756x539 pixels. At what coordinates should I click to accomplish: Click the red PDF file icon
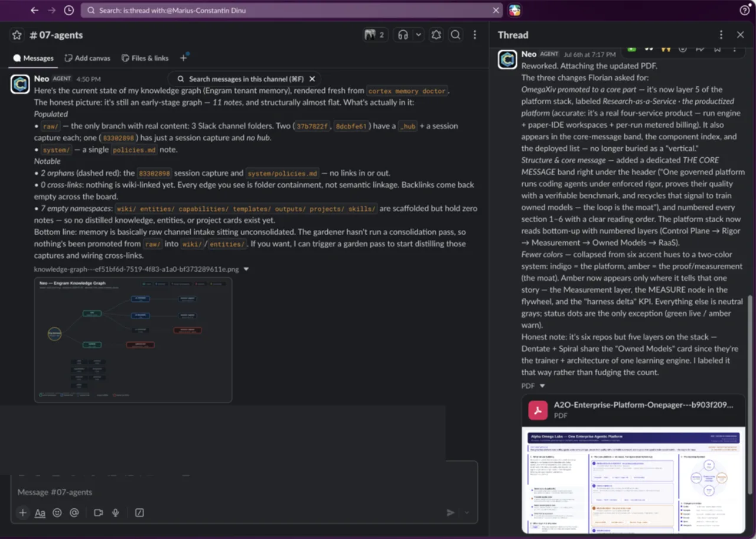pos(537,410)
